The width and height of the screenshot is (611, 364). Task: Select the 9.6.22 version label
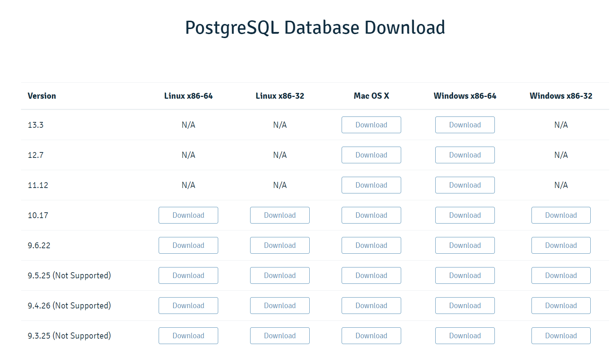(39, 245)
